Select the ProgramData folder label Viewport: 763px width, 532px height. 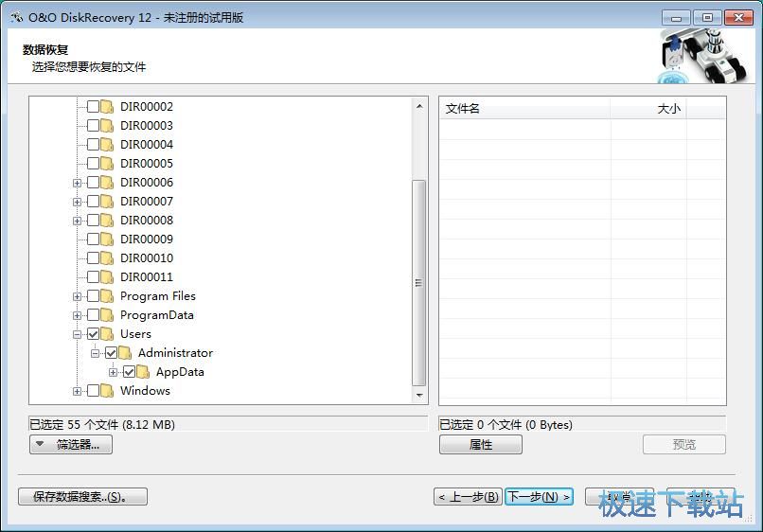(157, 315)
